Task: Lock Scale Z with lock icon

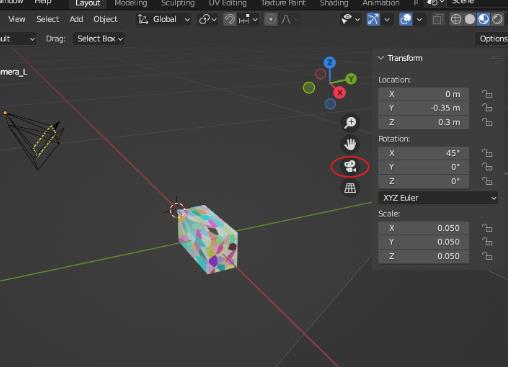Action: click(x=487, y=256)
